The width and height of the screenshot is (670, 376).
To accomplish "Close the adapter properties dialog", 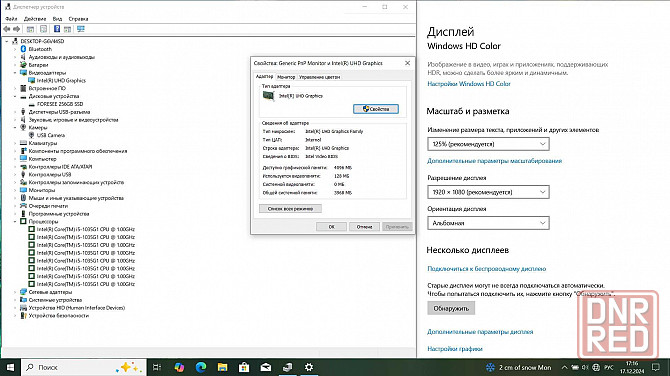I will pos(407,63).
